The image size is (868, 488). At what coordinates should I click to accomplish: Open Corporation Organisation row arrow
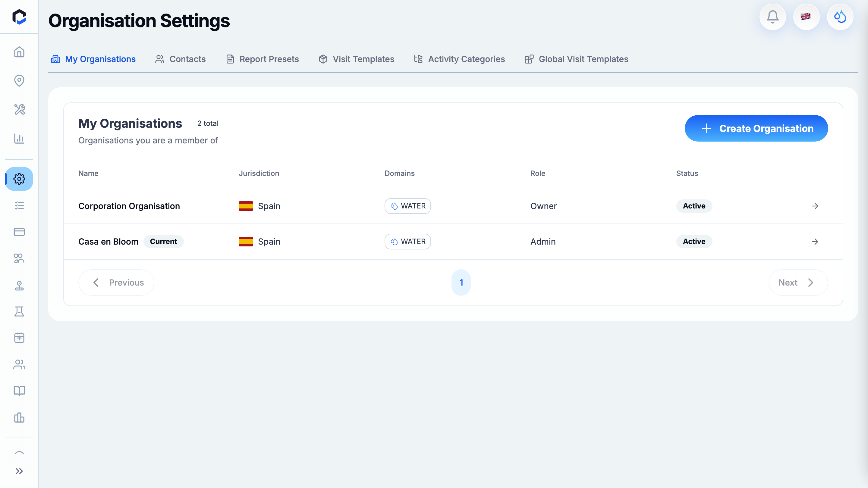(x=815, y=206)
